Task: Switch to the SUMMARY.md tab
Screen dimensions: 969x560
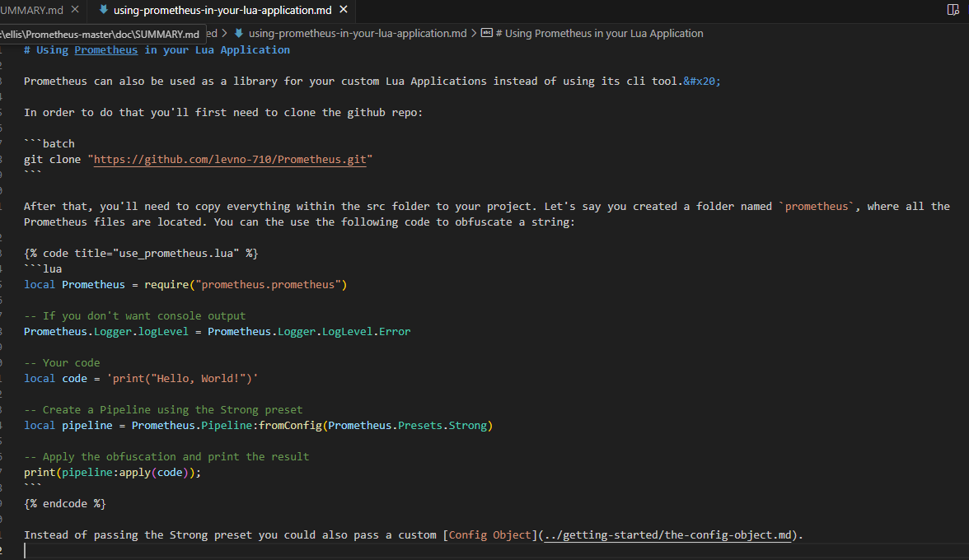Action: click(x=31, y=10)
